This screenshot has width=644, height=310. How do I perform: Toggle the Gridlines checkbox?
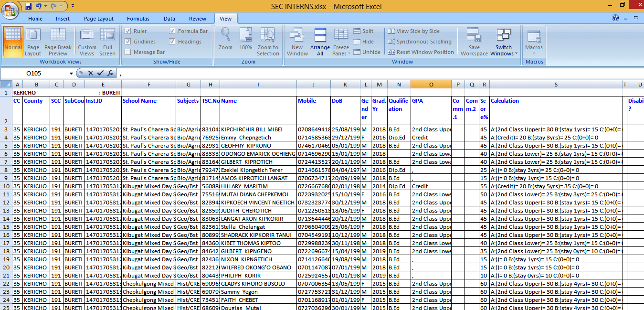[128, 42]
